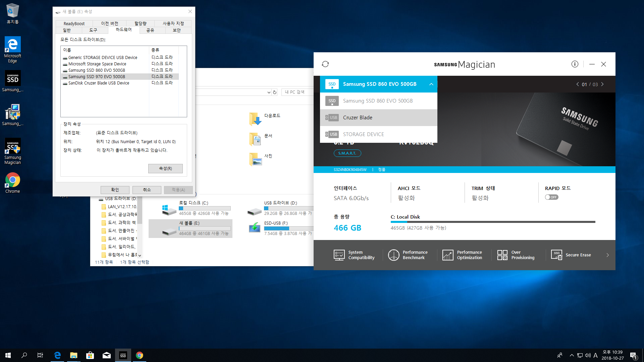Select 도서. 일리아드 folder in tree
The height and width of the screenshot is (362, 644).
(119, 247)
